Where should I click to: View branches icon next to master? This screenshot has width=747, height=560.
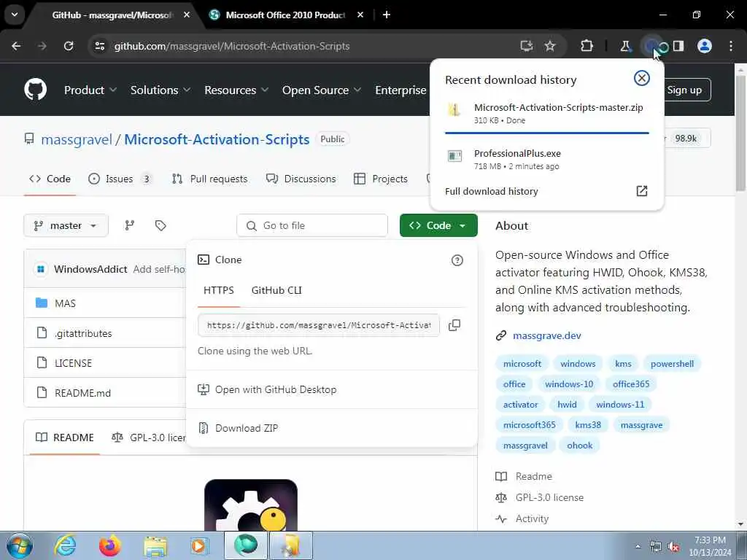(130, 225)
